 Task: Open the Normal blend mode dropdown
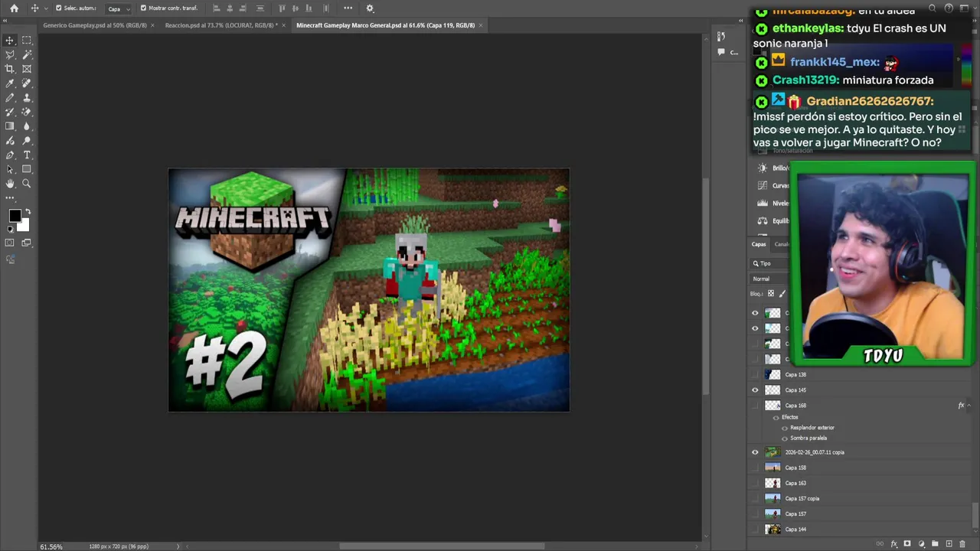tap(769, 279)
